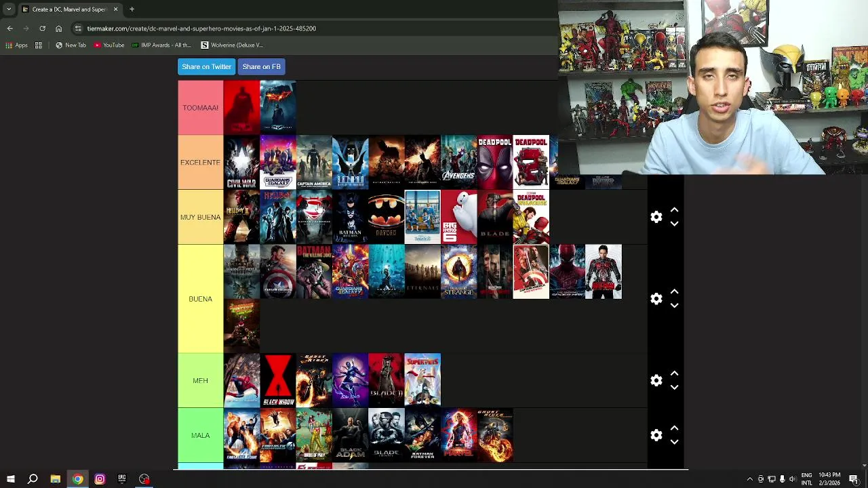View site information icon in address bar

[78, 28]
